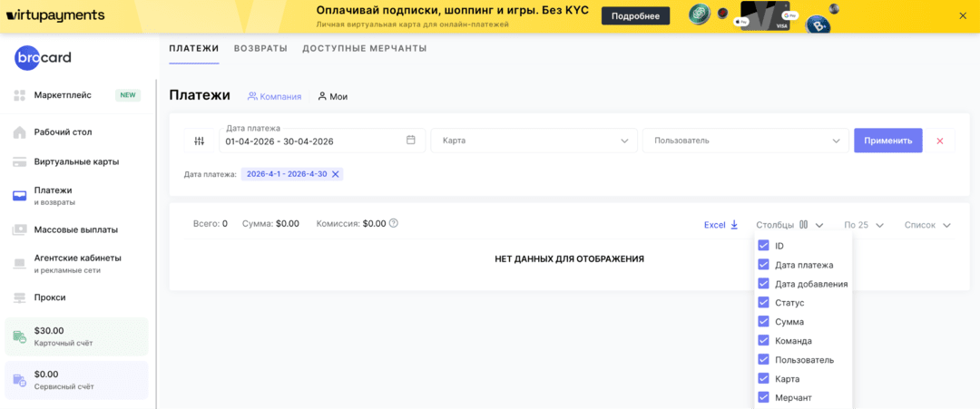Click the Marketplace grid icon in sidebar

(x=19, y=95)
